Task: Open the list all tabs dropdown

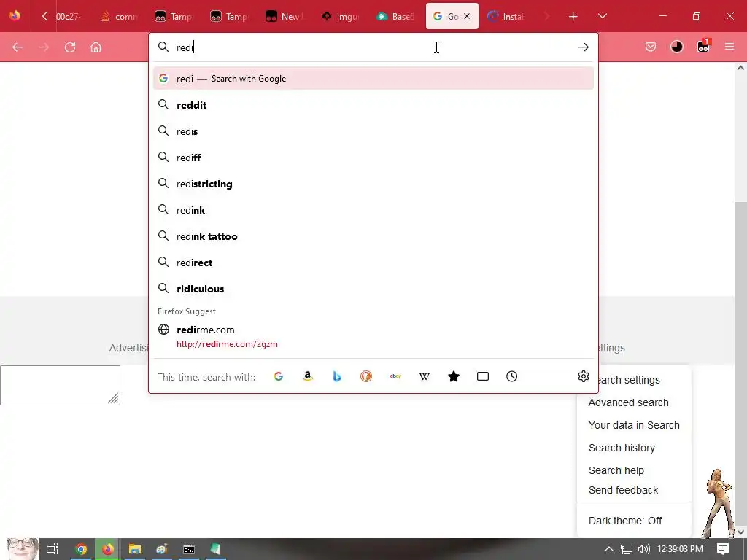Action: (602, 16)
